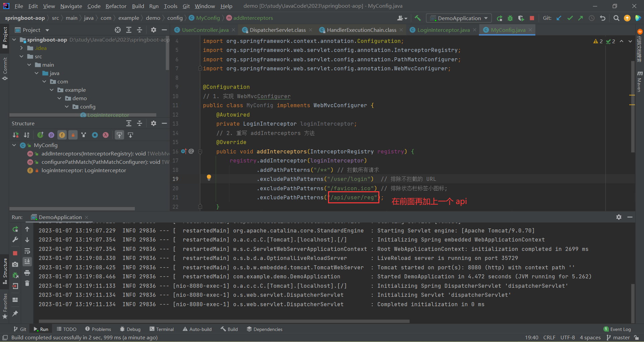Stop process in Run panel

coord(15,253)
